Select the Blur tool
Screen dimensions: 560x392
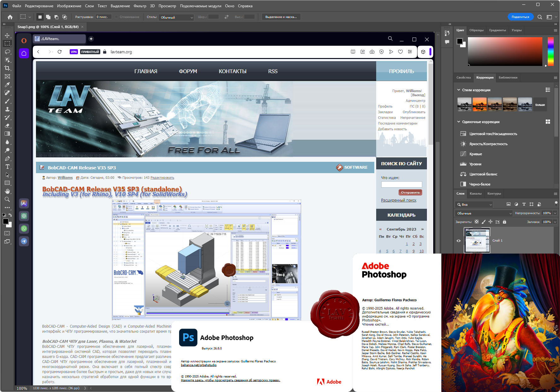coord(7,142)
